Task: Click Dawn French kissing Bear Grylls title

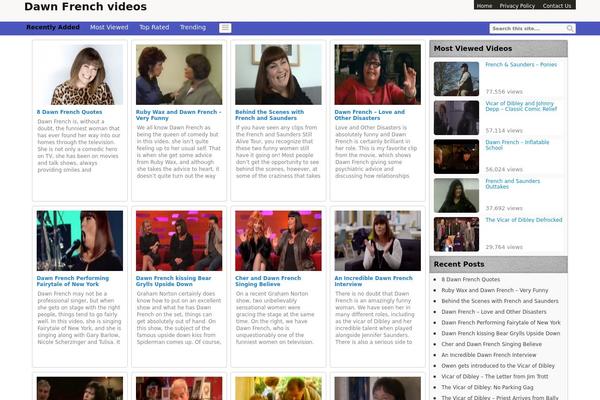Action: click(x=173, y=281)
